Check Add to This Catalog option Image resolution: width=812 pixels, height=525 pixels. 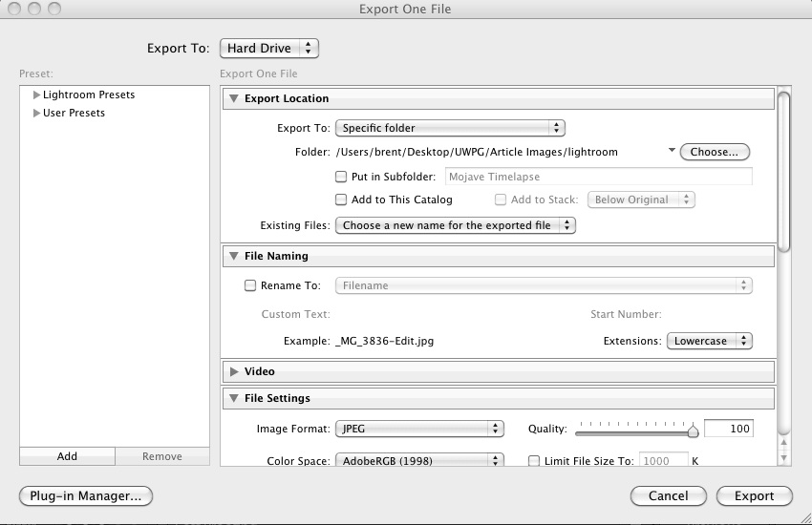341,200
